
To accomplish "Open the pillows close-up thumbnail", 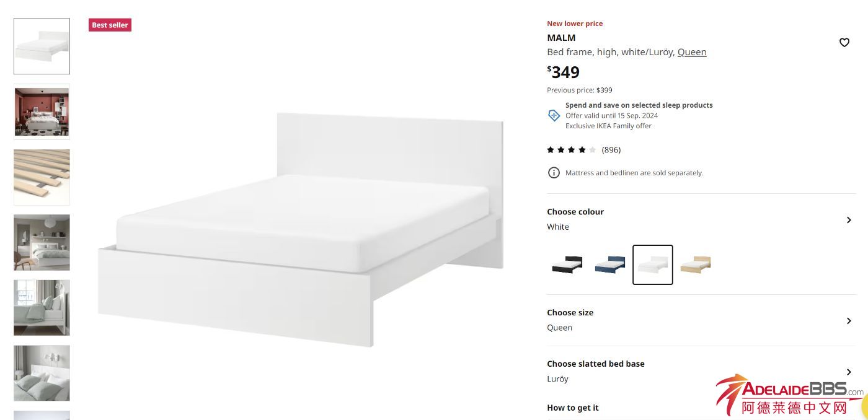I will pyautogui.click(x=42, y=373).
